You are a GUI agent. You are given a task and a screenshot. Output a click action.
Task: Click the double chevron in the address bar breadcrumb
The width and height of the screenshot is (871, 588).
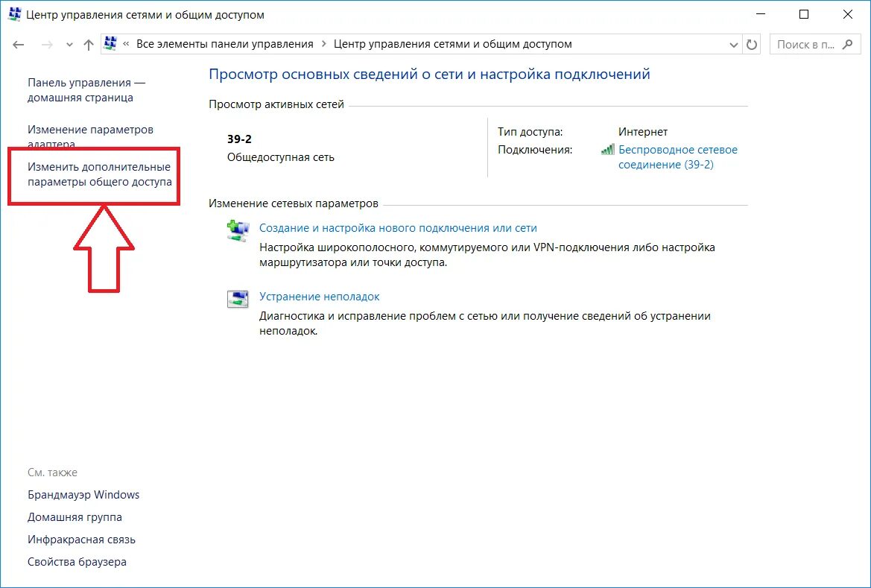click(126, 44)
